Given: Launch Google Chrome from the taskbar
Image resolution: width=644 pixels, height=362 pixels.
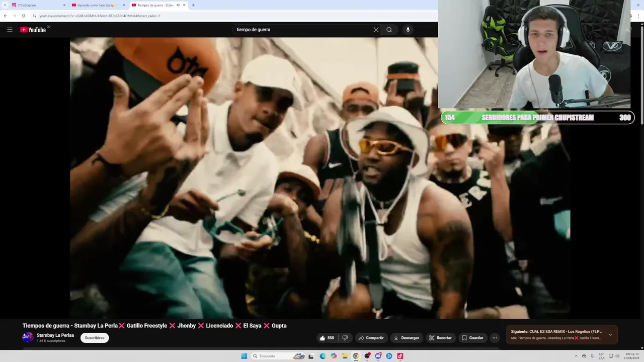Looking at the screenshot, I should pos(356,356).
